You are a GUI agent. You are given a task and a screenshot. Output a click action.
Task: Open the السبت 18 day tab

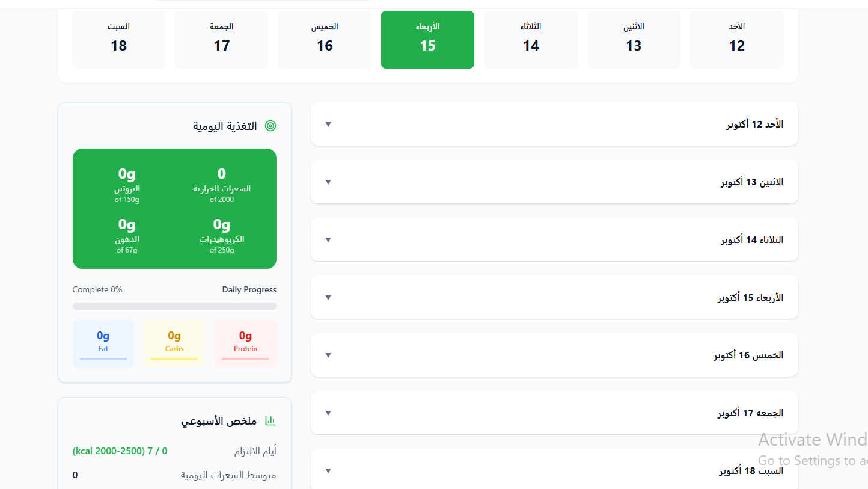pos(118,39)
